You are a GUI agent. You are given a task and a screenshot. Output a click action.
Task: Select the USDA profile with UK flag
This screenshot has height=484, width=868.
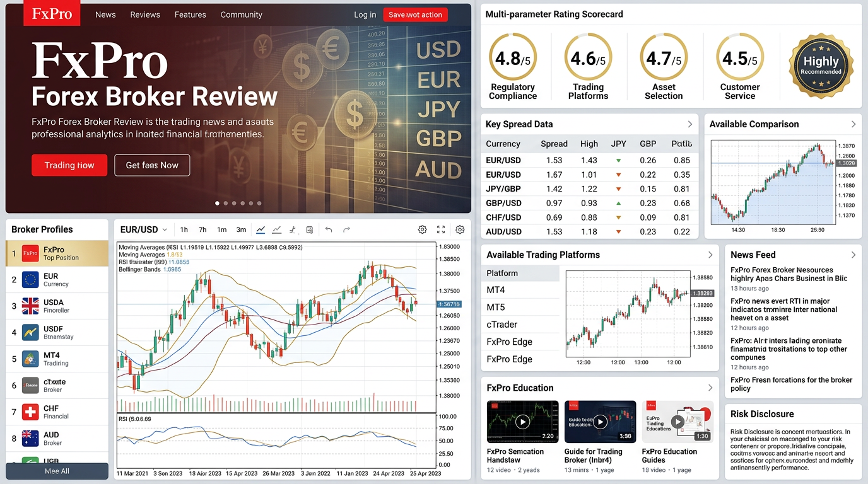pos(57,306)
